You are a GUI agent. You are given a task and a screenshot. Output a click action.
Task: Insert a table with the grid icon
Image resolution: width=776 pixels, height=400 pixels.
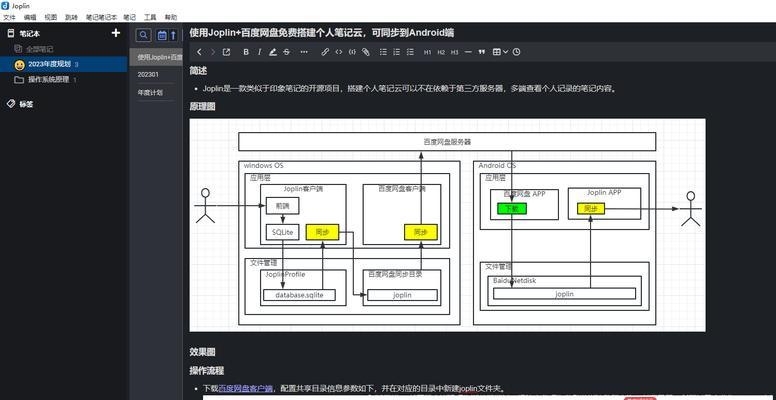496,52
